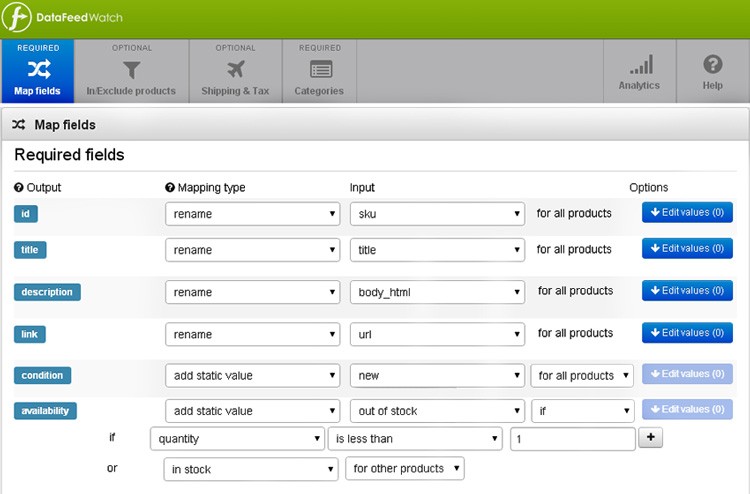
Task: Open the 'out of stock' value dropdown
Action: [x=437, y=411]
